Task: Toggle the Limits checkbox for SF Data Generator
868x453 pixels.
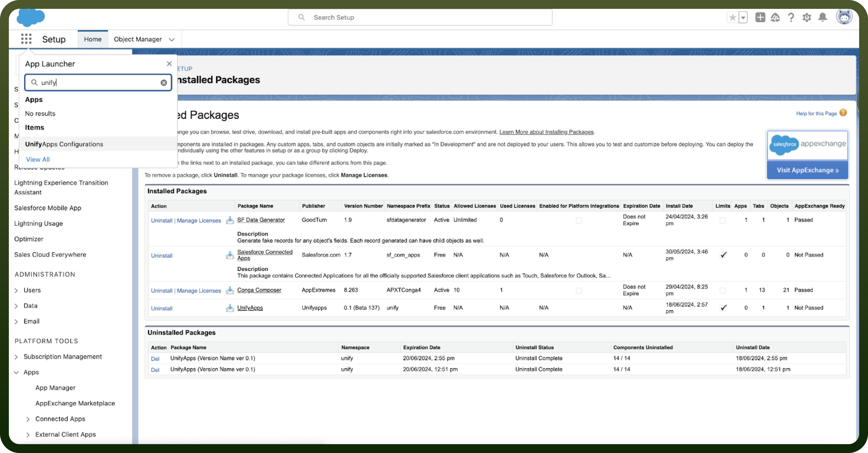Action: [723, 220]
